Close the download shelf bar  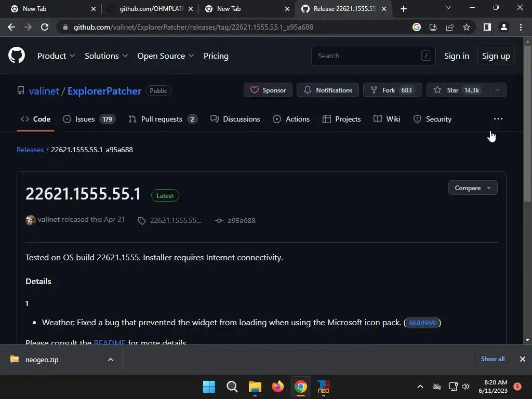pyautogui.click(x=523, y=359)
